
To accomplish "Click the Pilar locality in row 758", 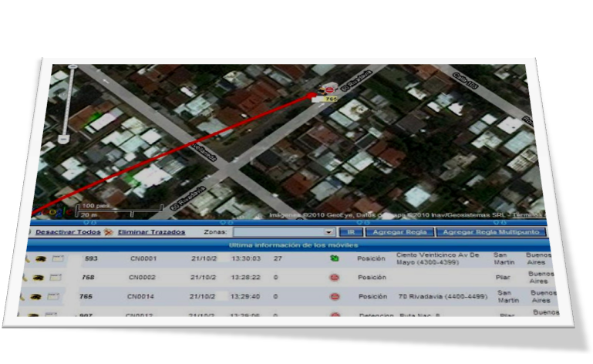I will pyautogui.click(x=503, y=278).
